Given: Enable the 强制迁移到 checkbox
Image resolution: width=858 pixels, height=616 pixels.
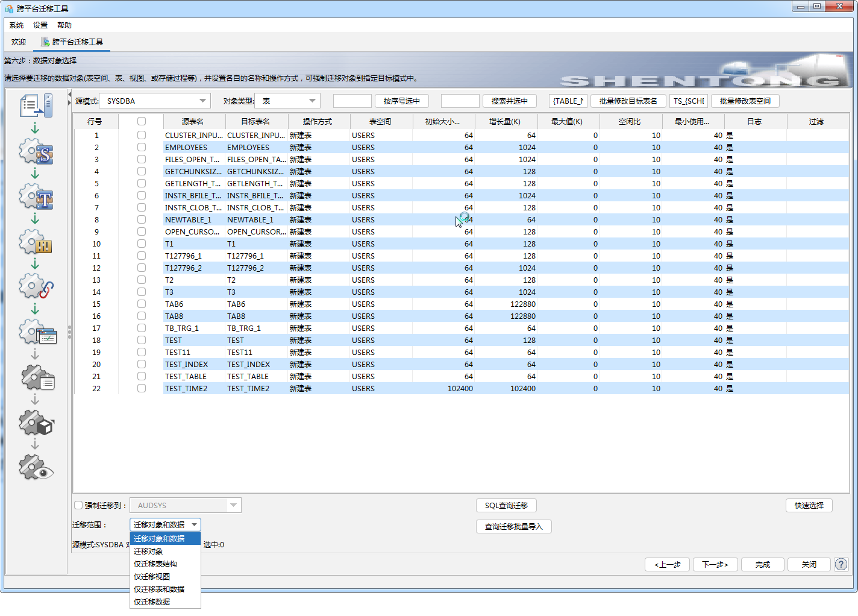Looking at the screenshot, I should click(x=78, y=505).
